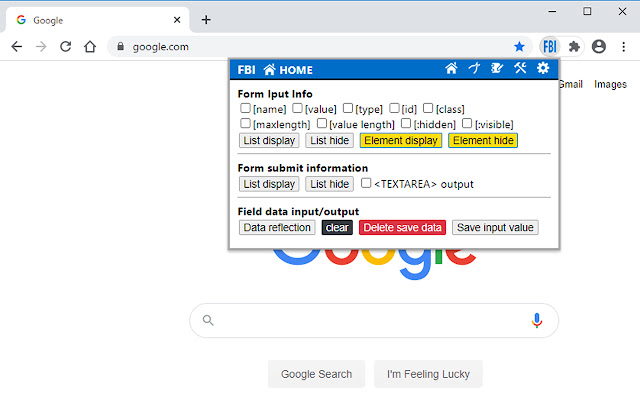Tick the <TEXTAREA> output checkbox

click(366, 183)
